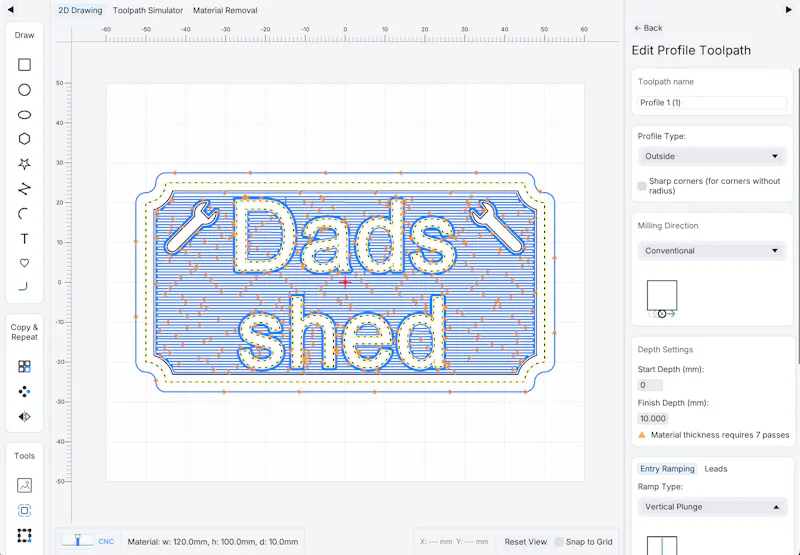
Task: Select the circle draw tool
Action: (24, 90)
